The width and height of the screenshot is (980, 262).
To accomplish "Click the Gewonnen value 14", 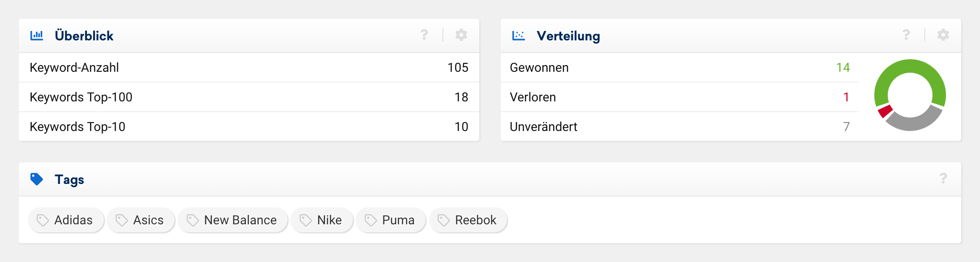I will pos(842,68).
